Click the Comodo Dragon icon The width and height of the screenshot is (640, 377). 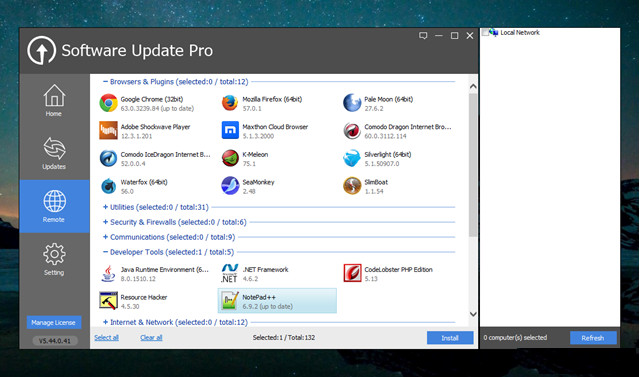(x=352, y=131)
